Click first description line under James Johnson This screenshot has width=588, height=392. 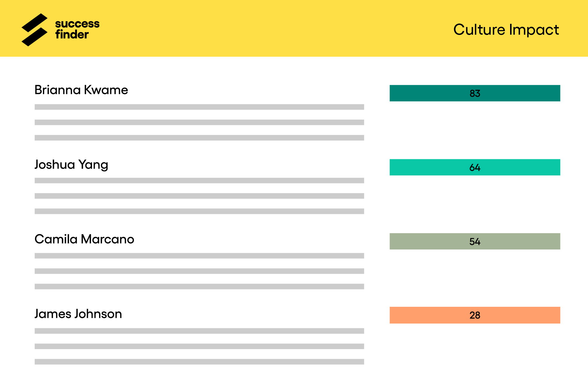(199, 331)
